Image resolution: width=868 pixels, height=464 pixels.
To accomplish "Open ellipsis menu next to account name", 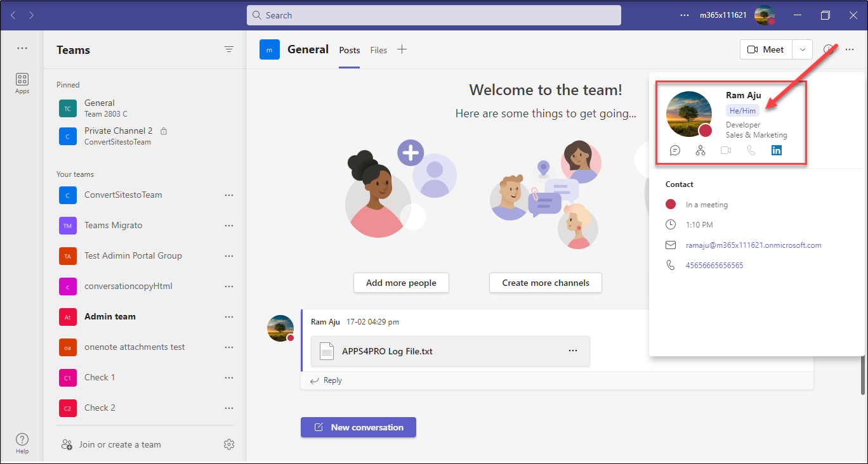I will tap(684, 15).
